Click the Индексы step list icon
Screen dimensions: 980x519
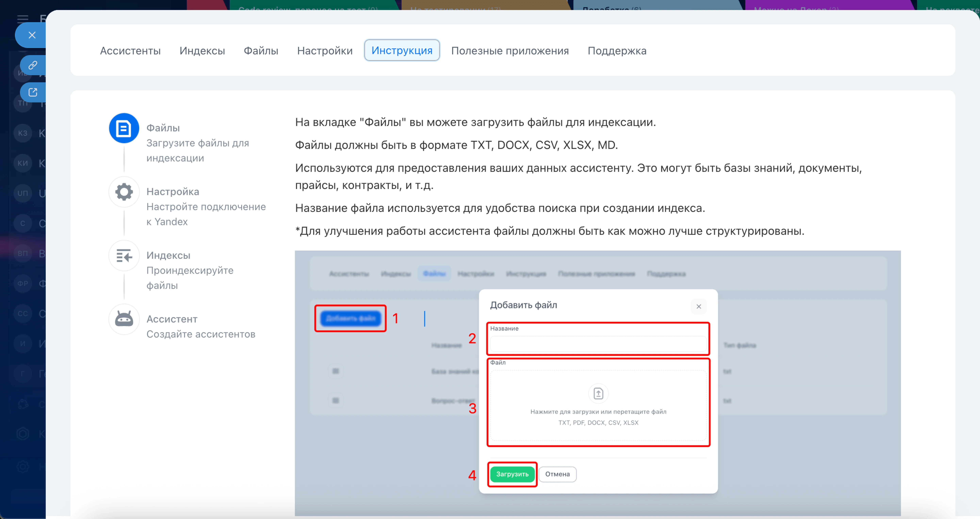[x=124, y=255]
